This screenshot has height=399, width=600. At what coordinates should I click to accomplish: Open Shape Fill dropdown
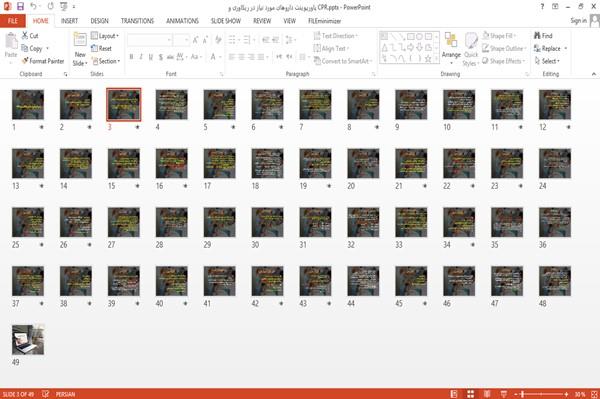(499, 36)
